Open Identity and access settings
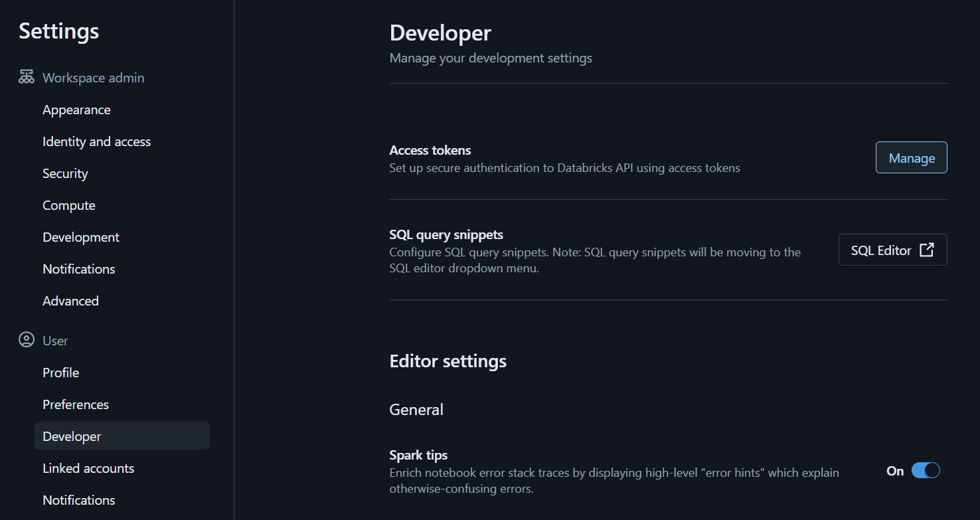This screenshot has width=980, height=520. pyautogui.click(x=96, y=141)
